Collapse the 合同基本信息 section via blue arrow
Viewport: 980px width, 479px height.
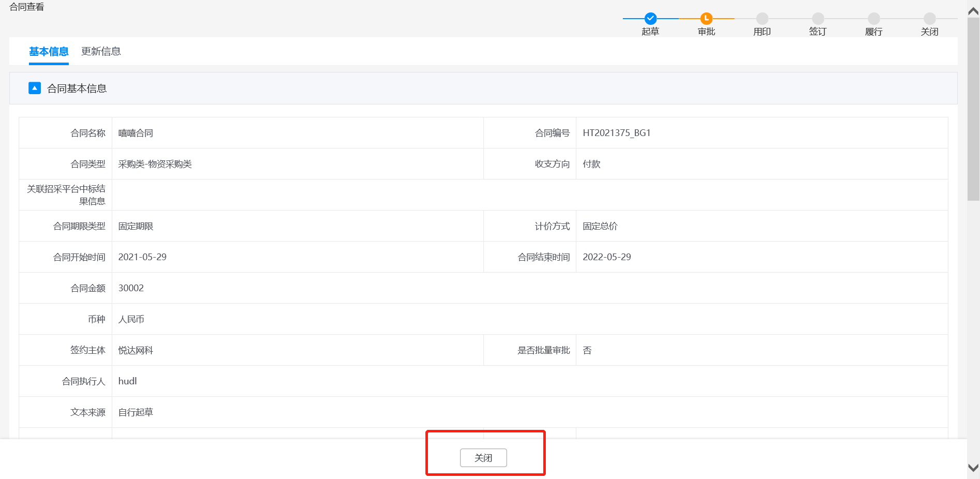click(35, 88)
